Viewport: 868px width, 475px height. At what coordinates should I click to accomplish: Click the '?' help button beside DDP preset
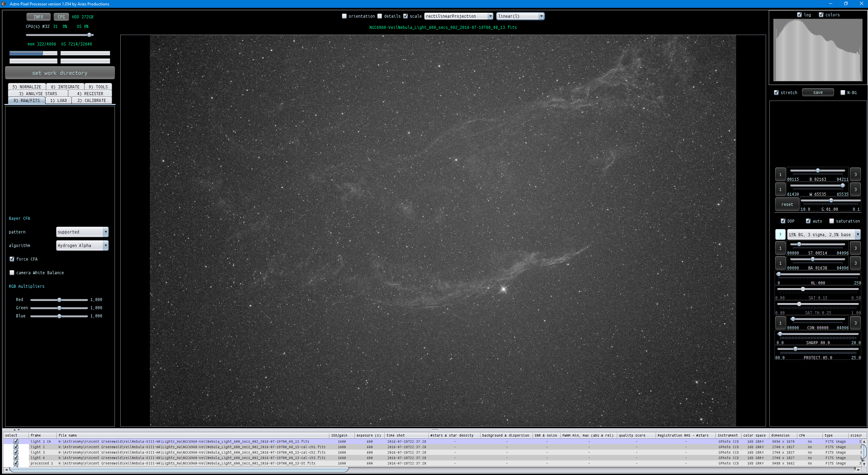point(780,234)
